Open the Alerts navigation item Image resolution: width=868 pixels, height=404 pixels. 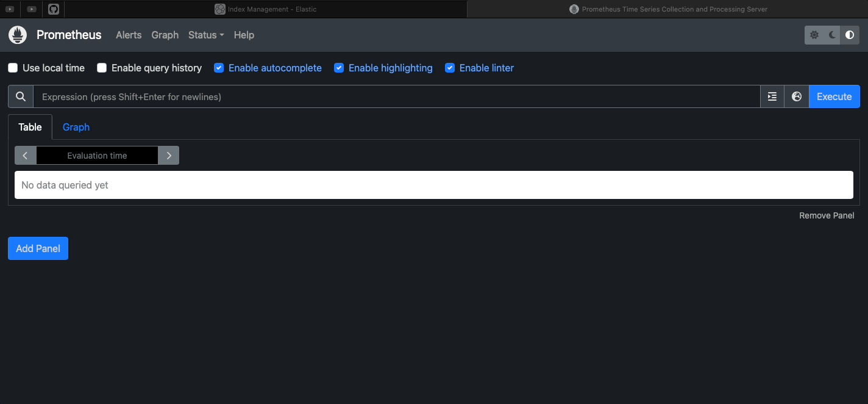point(129,35)
